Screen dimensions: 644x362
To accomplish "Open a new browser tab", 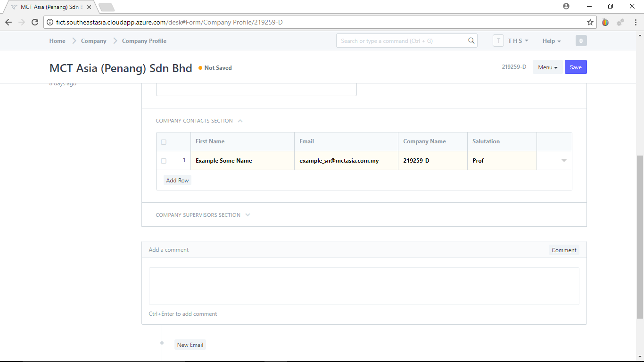I will [107, 7].
